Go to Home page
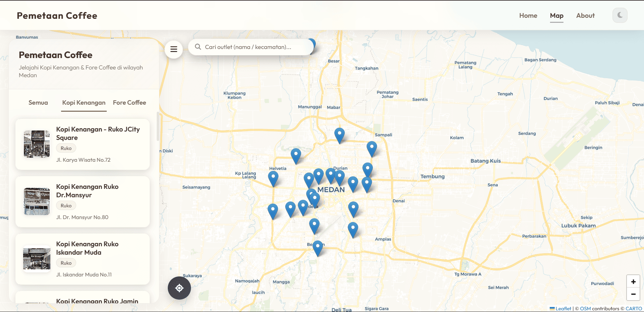The image size is (644, 312). 528,15
